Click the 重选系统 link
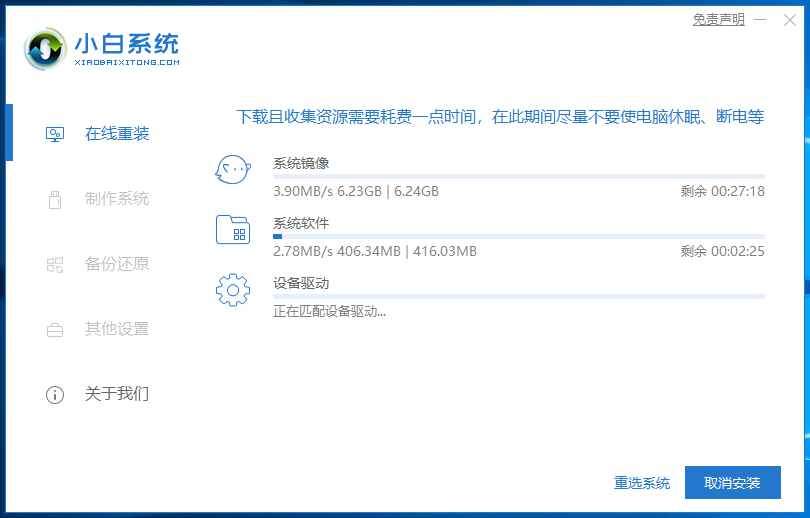The height and width of the screenshot is (518, 810). pos(642,483)
